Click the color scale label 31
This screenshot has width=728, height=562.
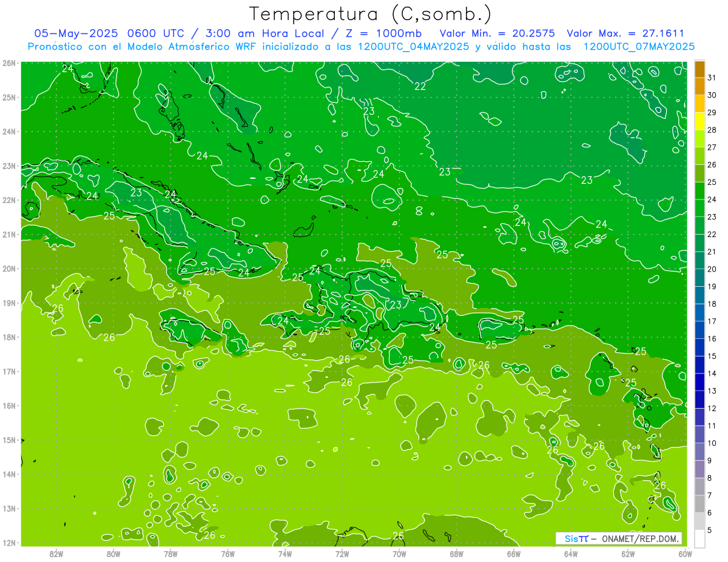pos(712,78)
